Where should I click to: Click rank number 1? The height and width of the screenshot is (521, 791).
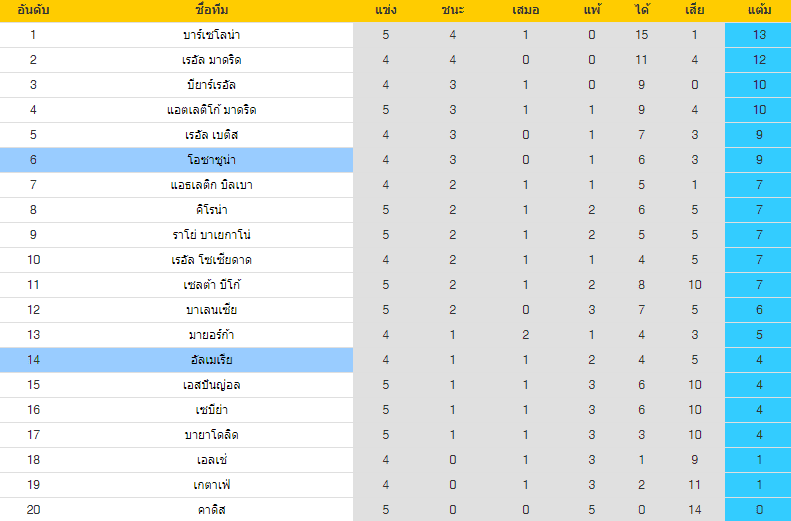(33, 35)
